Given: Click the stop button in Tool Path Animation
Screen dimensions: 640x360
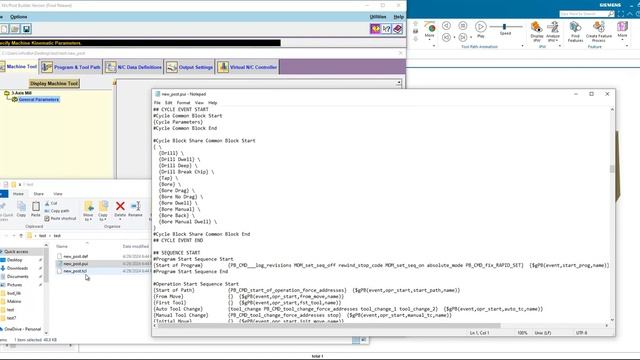Looking at the screenshot, I should [x=463, y=26].
